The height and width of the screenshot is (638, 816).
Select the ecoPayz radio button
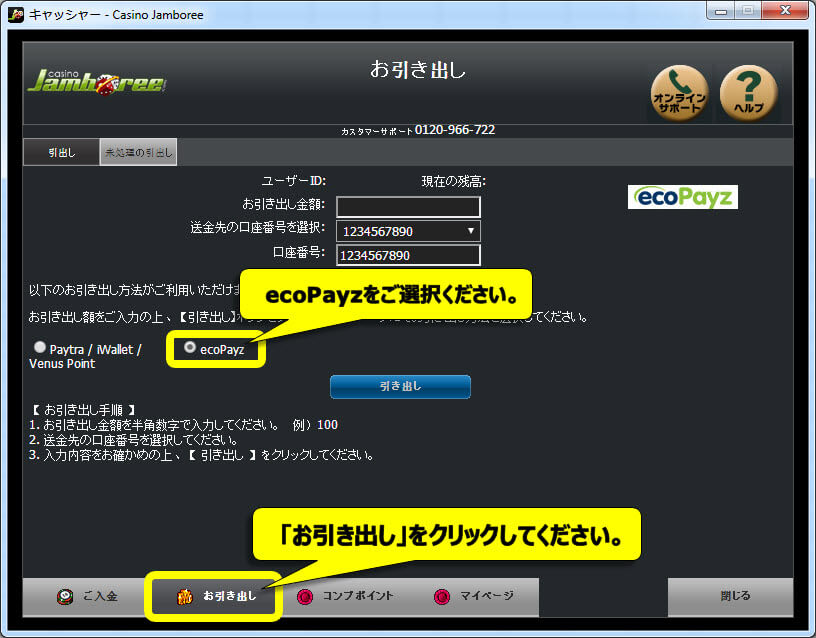click(x=190, y=347)
